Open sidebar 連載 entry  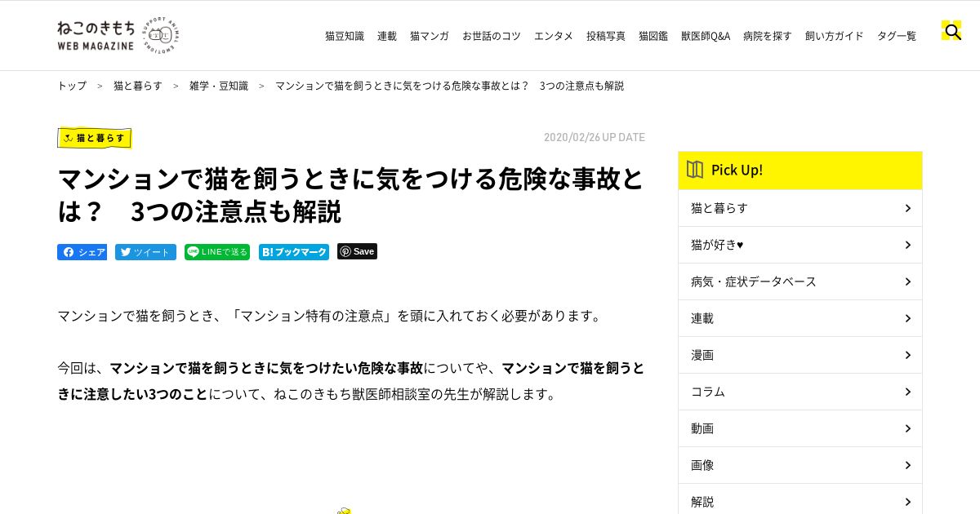click(800, 318)
